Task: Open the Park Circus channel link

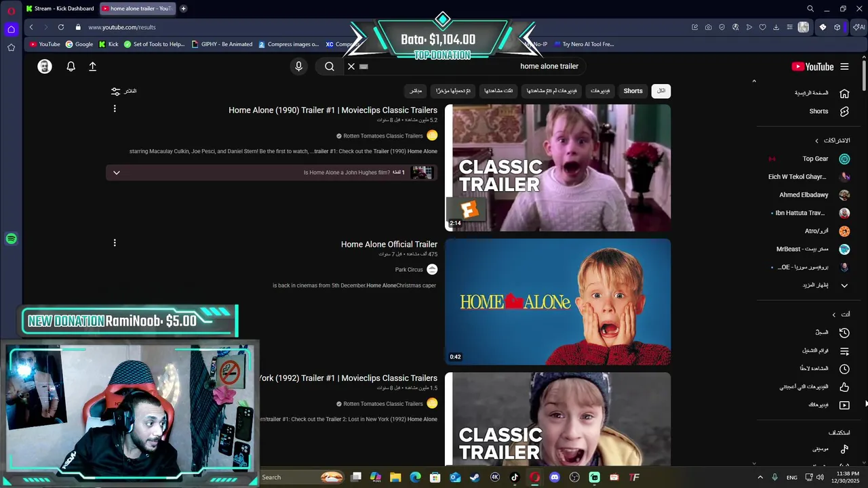Action: pyautogui.click(x=409, y=270)
